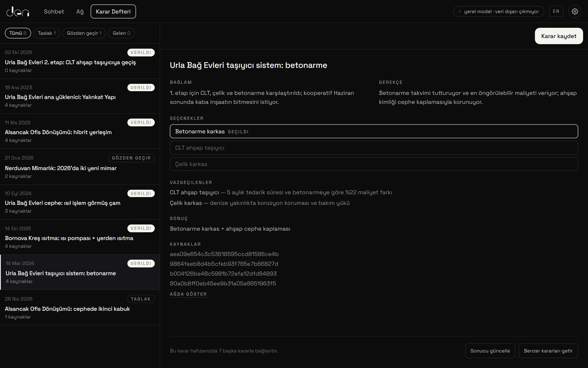Click date 14 Mar 2024 in list
Viewport: 588px width, 368px height.
20,263
